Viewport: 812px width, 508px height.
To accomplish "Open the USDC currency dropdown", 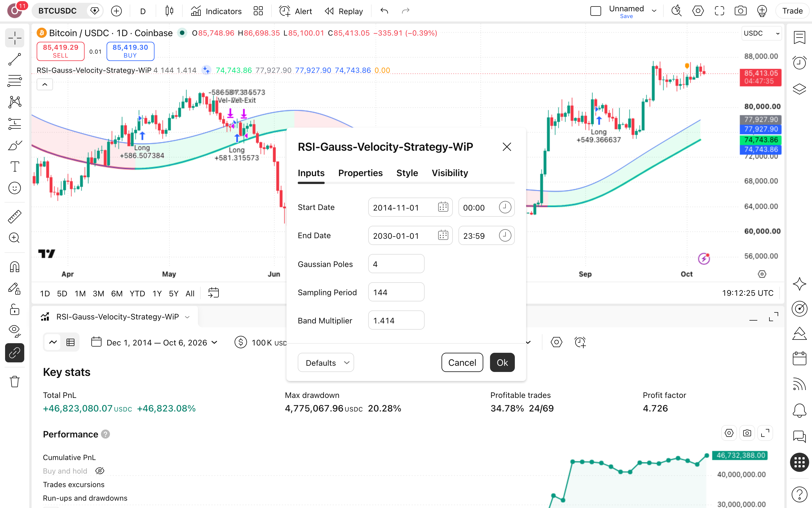I will [761, 33].
